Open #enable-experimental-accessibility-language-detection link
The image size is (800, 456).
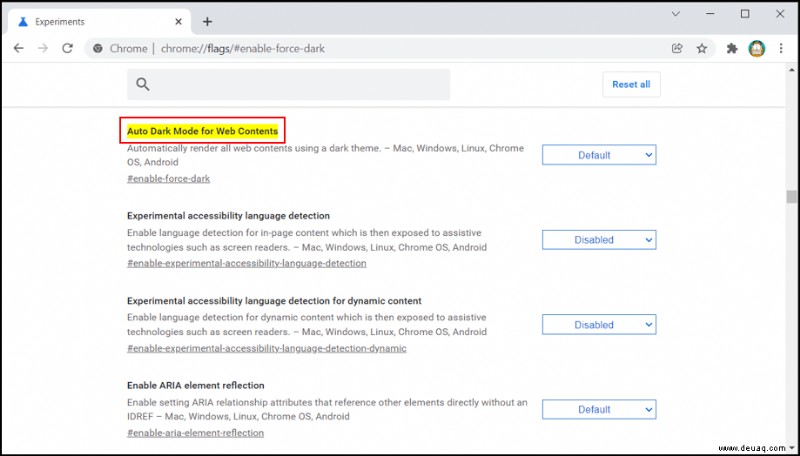246,263
